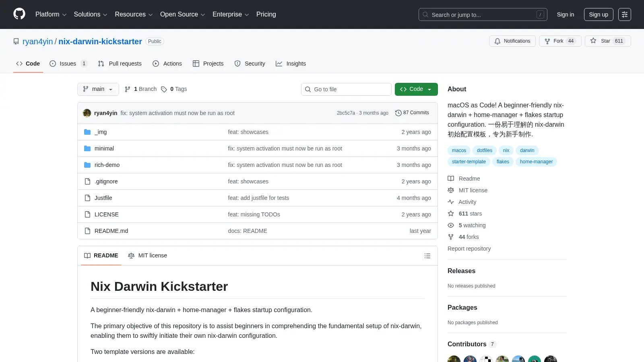Open the ryan4yin owner link
This screenshot has height=362, width=644.
point(38,41)
